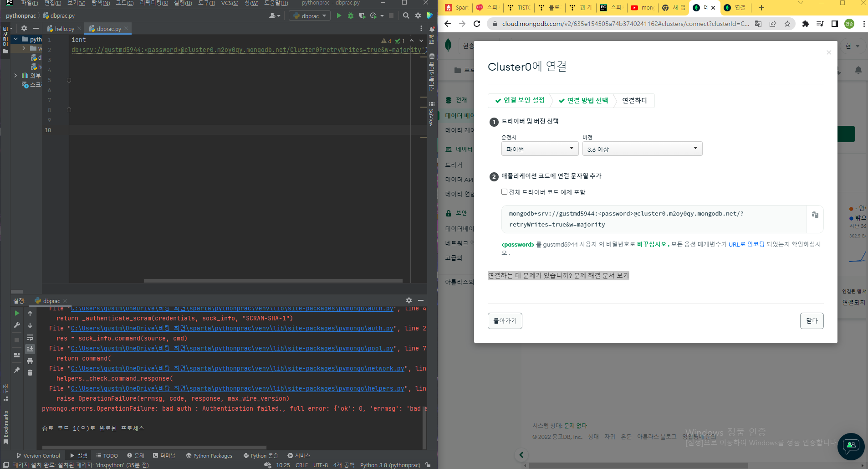
Task: Open a new Chrome tab with plus button
Action: pos(761,8)
